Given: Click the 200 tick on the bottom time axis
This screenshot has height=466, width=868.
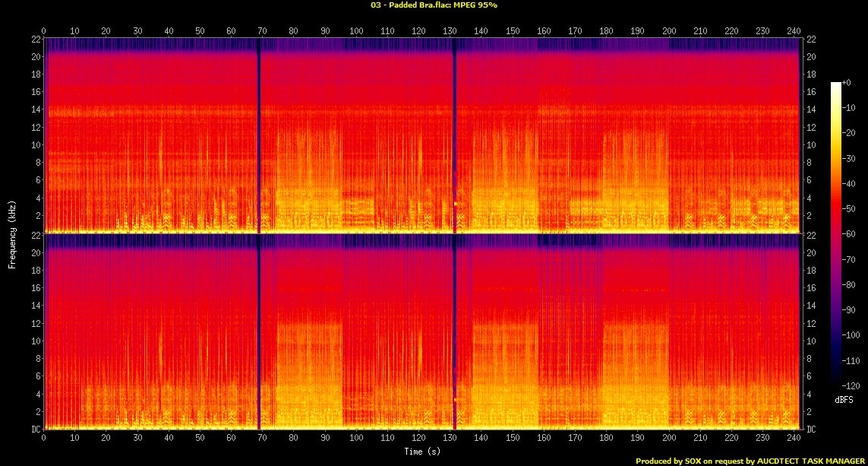Looking at the screenshot, I should pos(669,439).
